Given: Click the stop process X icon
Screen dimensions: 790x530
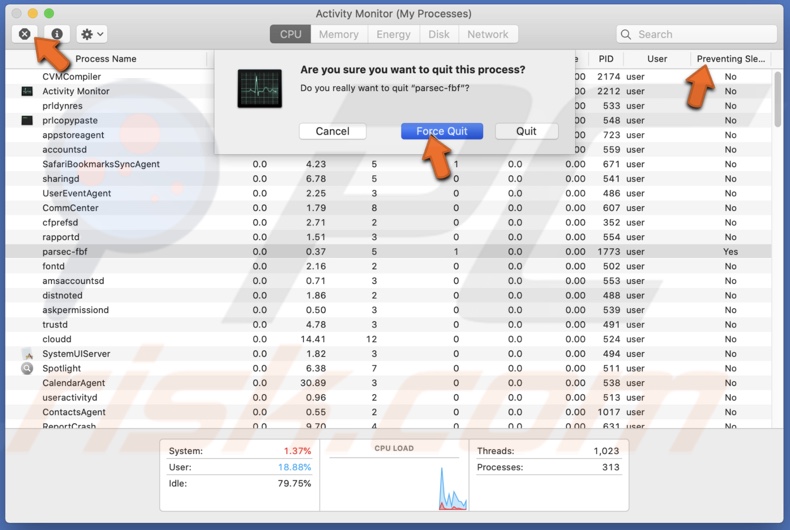Looking at the screenshot, I should (x=24, y=34).
